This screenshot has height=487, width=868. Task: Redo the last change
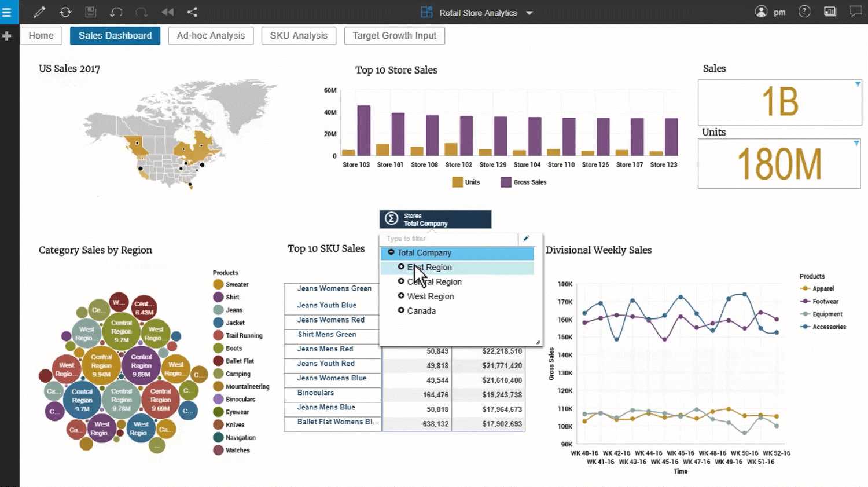141,12
